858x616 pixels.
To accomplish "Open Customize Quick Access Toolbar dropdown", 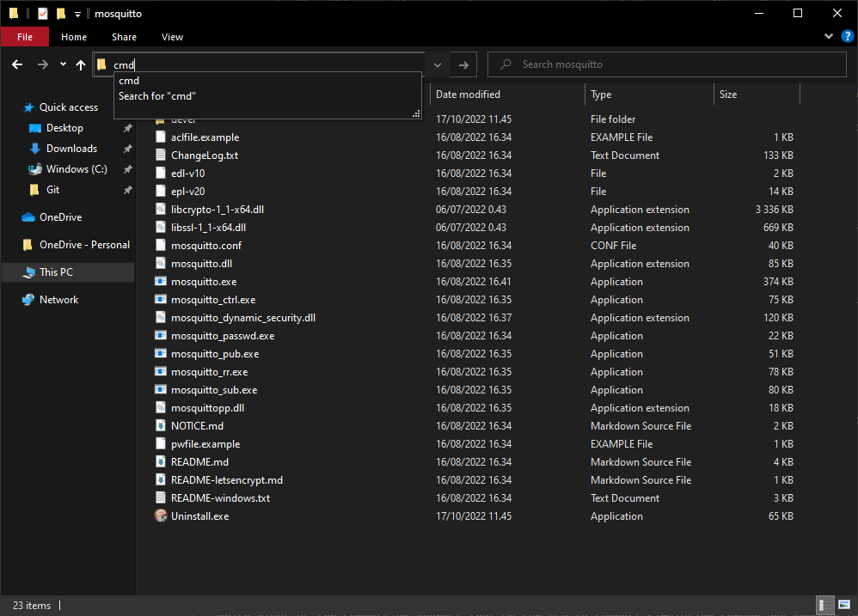I will [x=77, y=14].
